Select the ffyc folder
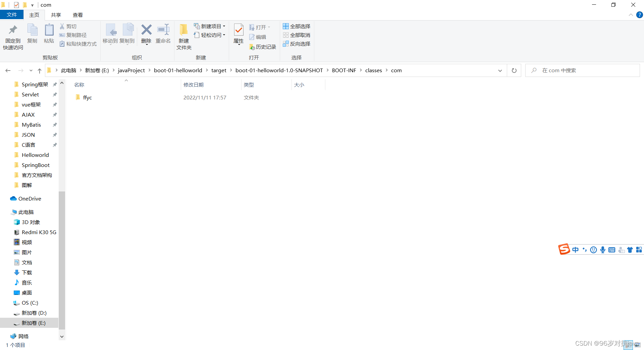The width and height of the screenshot is (644, 350). click(88, 97)
